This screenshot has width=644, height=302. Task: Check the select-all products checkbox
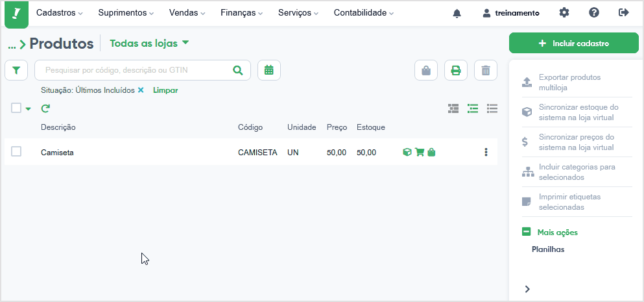coord(16,108)
